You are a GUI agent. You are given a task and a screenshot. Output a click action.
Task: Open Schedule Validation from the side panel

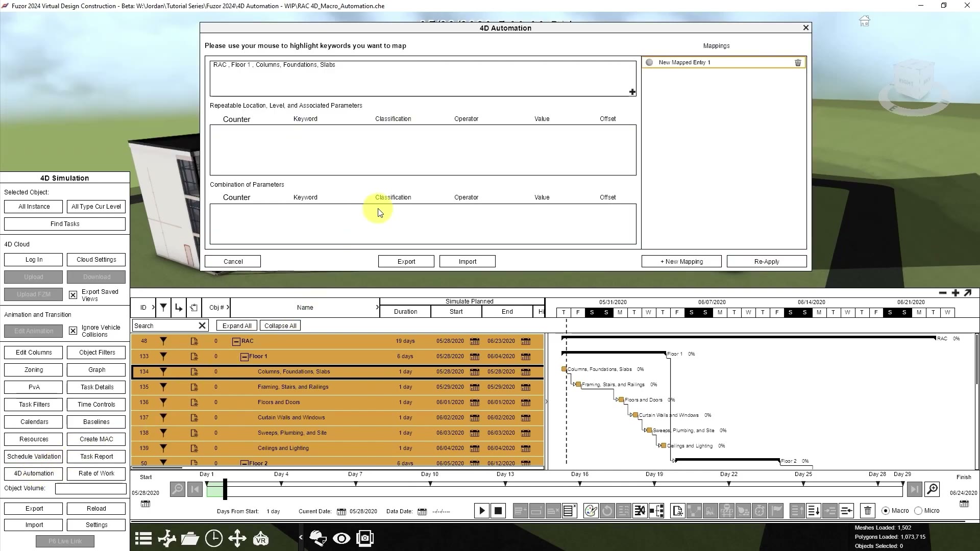(34, 457)
